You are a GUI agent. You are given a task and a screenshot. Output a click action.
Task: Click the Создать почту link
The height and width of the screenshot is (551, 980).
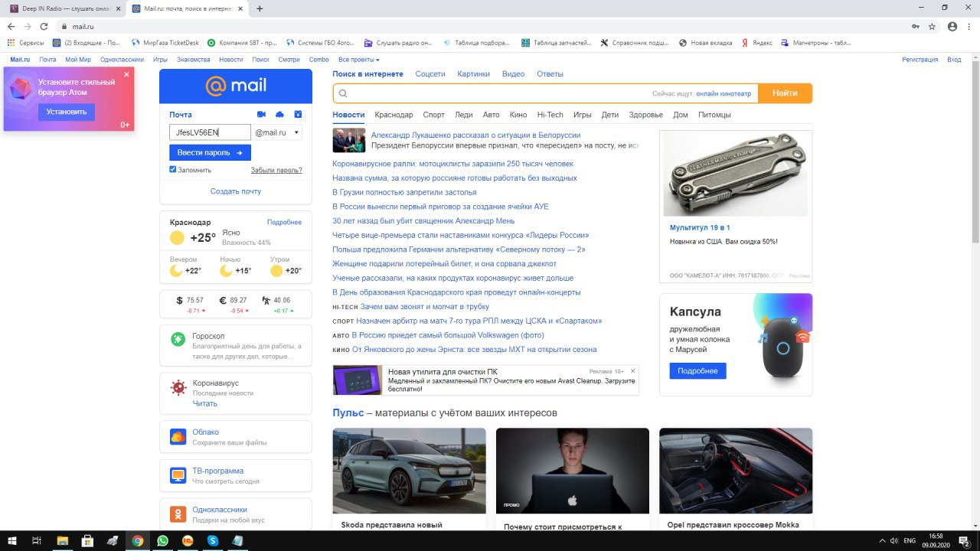point(236,191)
